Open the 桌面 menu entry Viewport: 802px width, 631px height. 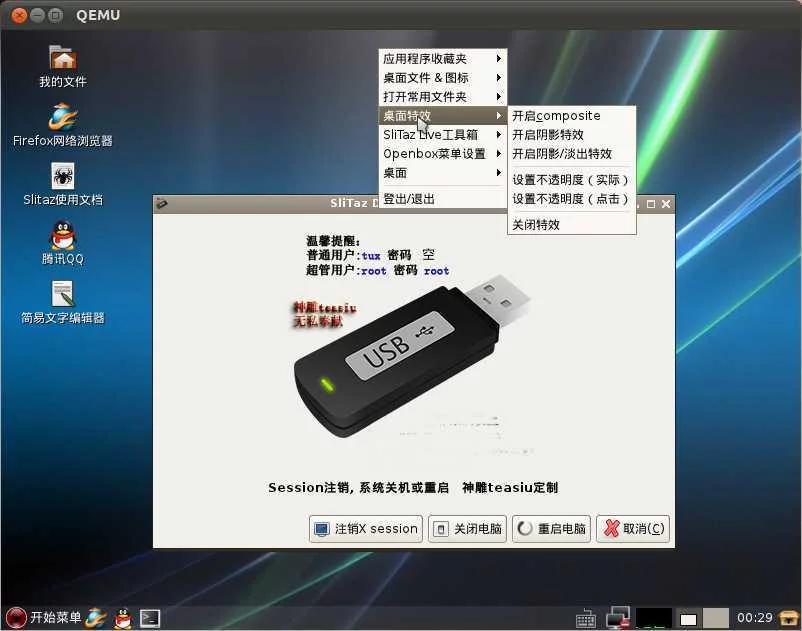[x=442, y=173]
